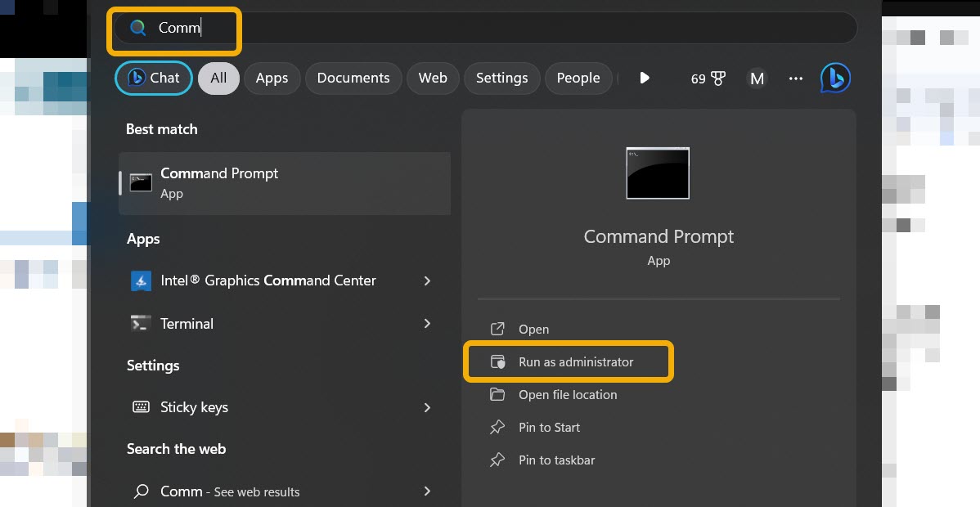This screenshot has height=507, width=980.
Task: Click the large Command Prompt preview thumbnail
Action: [658, 173]
